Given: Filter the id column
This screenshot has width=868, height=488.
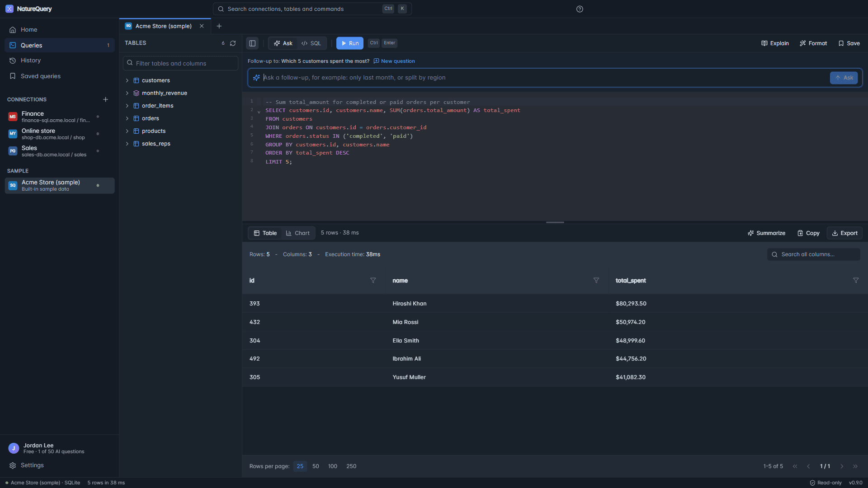Looking at the screenshot, I should pyautogui.click(x=373, y=281).
